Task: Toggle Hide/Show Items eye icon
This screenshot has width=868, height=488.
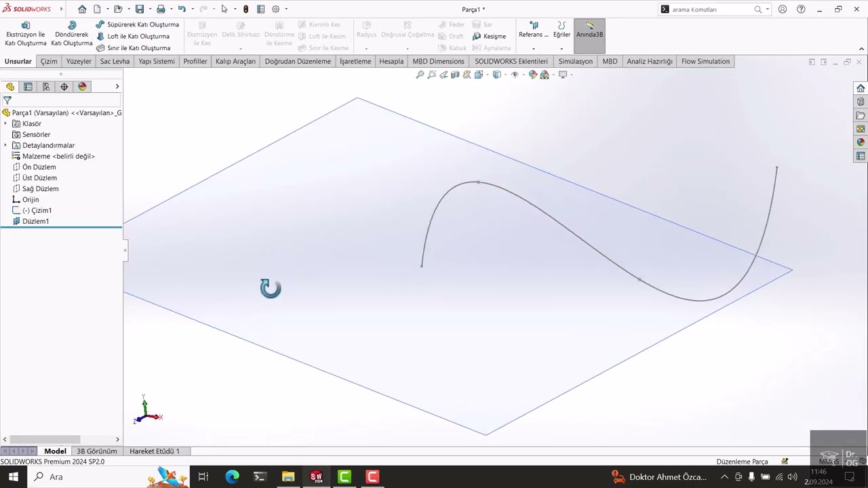Action: tap(515, 75)
